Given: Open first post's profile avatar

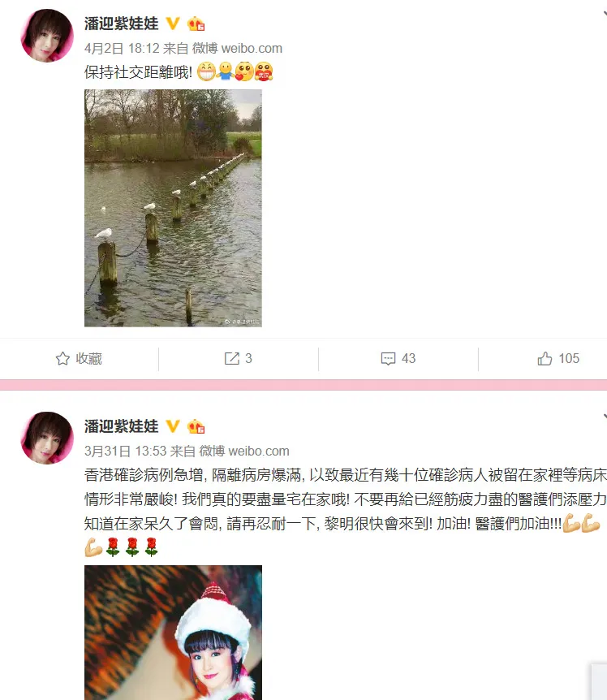Looking at the screenshot, I should coord(47,35).
